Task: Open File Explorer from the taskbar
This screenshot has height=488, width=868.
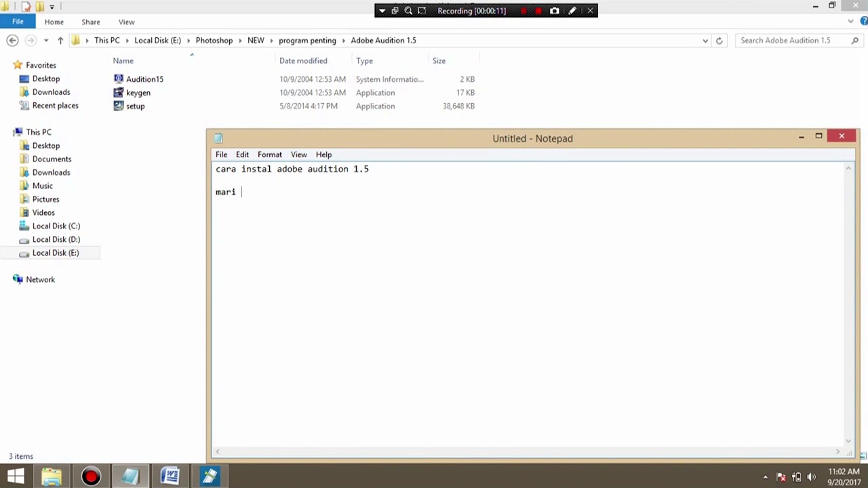Action: pos(52,476)
